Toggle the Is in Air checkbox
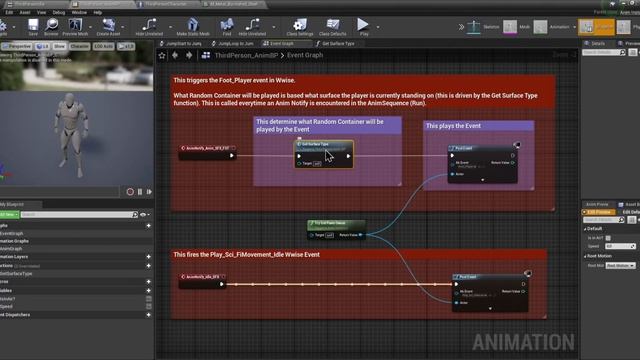 tap(608, 238)
